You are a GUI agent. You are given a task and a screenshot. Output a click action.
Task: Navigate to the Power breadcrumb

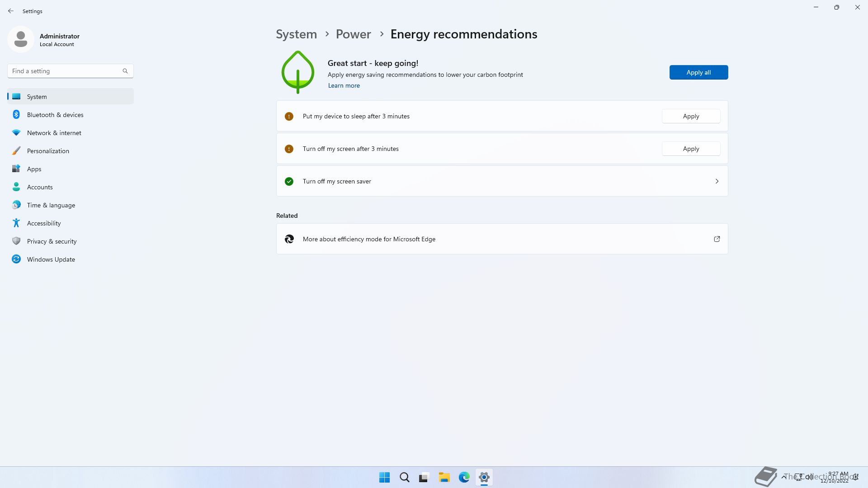point(353,34)
